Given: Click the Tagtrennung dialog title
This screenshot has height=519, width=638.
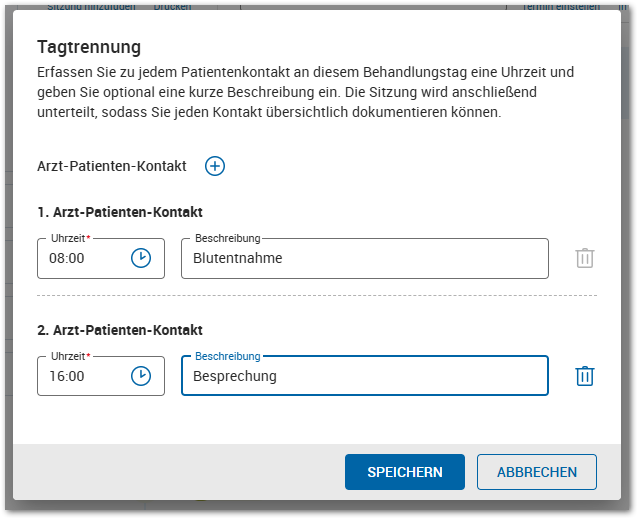Looking at the screenshot, I should [89, 47].
